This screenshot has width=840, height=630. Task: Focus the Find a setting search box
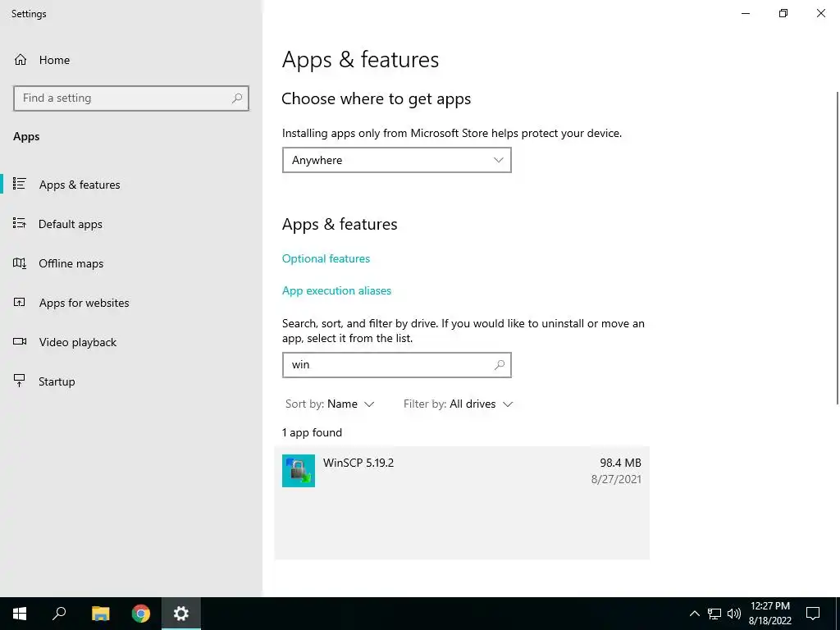pos(131,98)
